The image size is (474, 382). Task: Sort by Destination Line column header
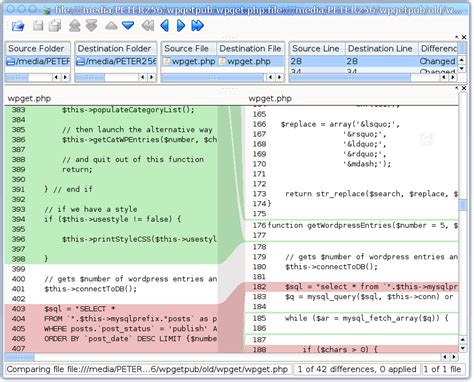(381, 49)
